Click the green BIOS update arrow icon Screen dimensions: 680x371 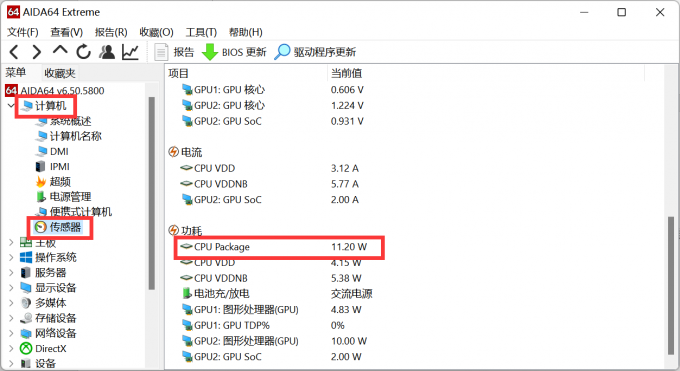(210, 52)
